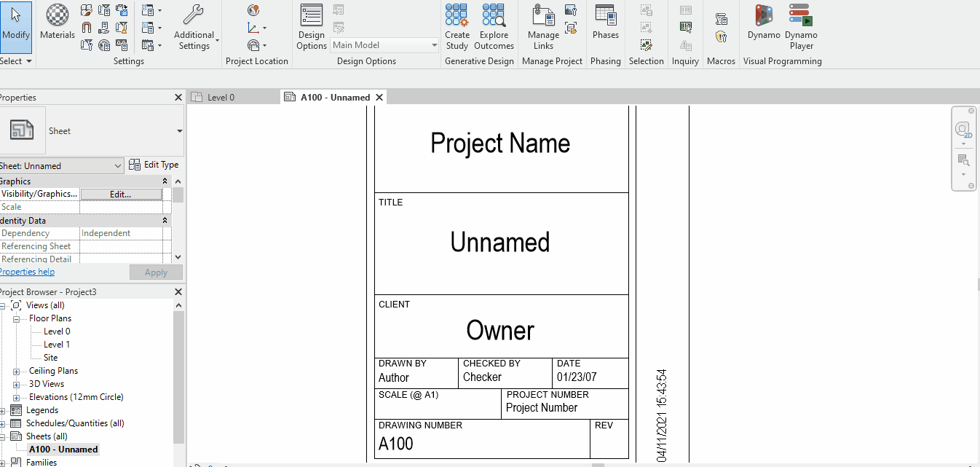This screenshot has width=980, height=467.
Task: Open the Main Model design option dropdown
Action: click(x=385, y=45)
